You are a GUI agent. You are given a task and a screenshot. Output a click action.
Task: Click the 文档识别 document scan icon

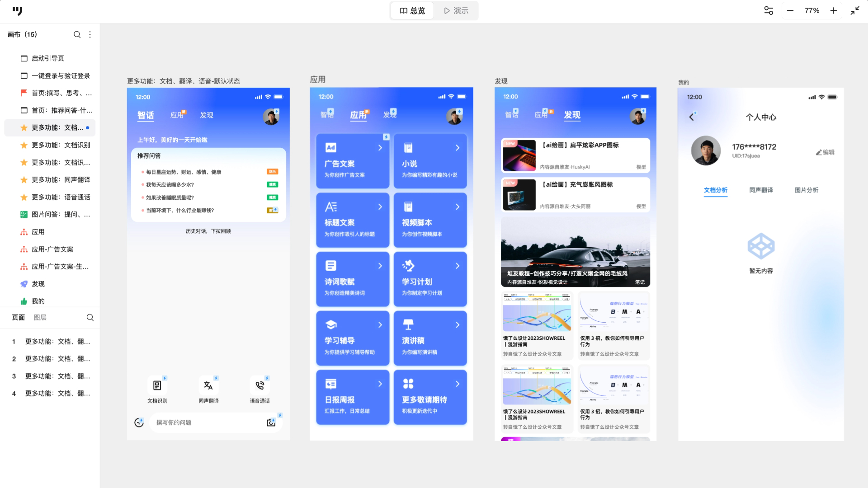(157, 385)
